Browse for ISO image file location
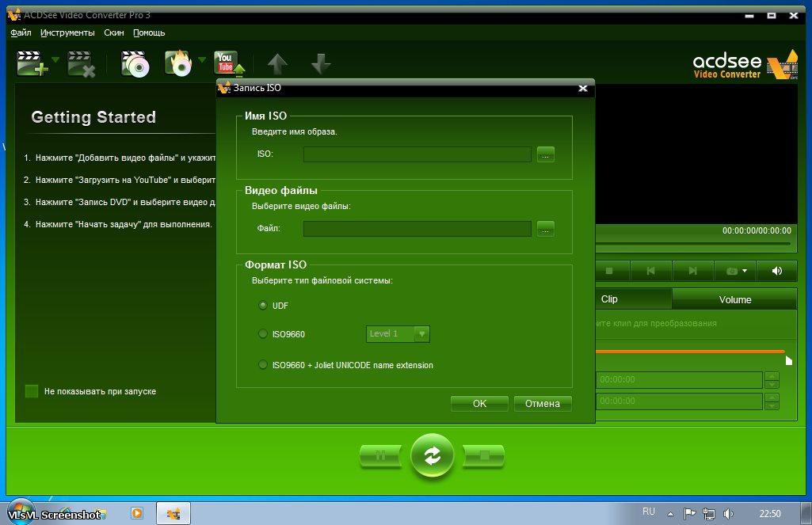This screenshot has width=812, height=525. click(545, 154)
